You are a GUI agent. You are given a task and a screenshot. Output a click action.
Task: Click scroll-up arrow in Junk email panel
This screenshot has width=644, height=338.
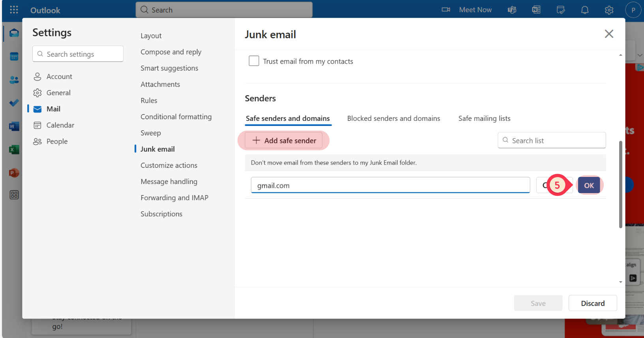pyautogui.click(x=620, y=55)
